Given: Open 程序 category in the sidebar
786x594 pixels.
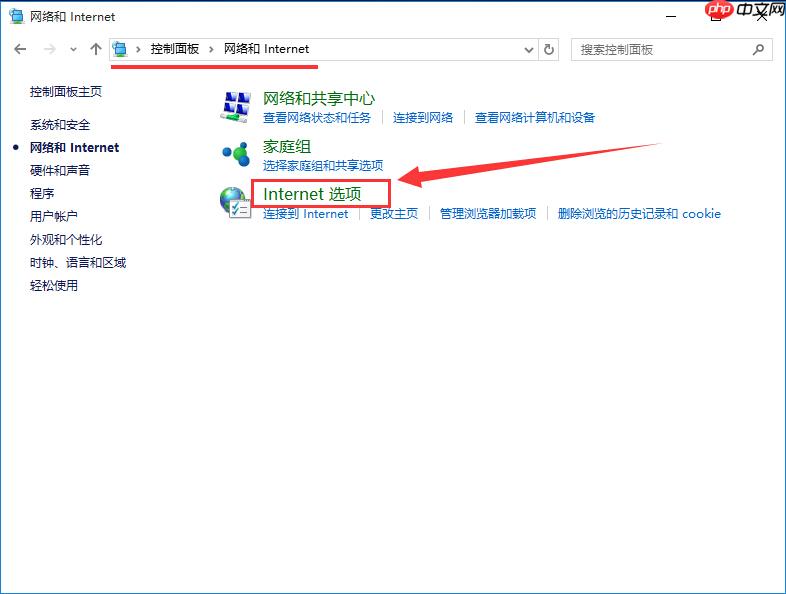Looking at the screenshot, I should tap(42, 193).
